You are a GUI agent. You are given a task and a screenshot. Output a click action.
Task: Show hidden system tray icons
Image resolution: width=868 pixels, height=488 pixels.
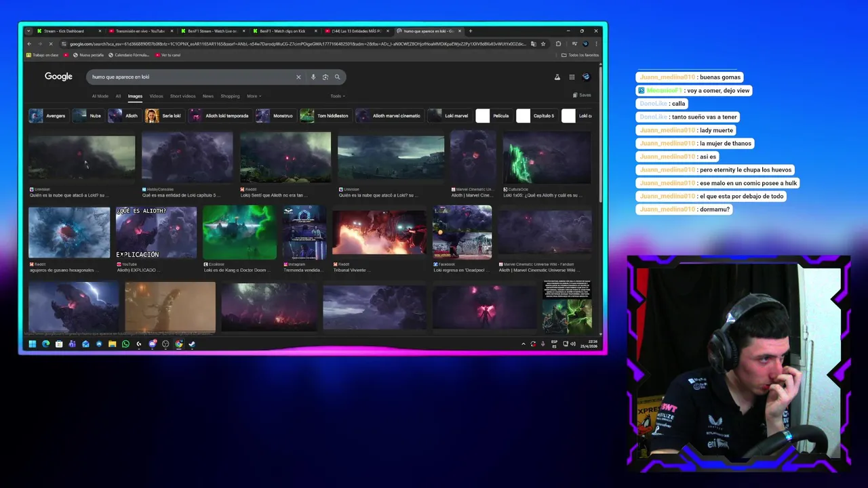523,344
